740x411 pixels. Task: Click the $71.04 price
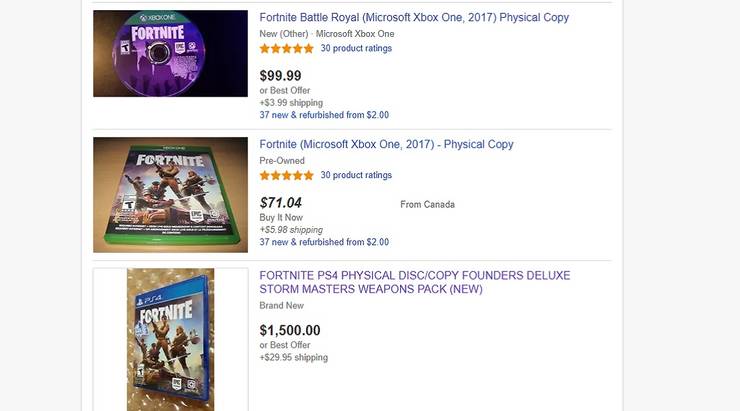tap(280, 203)
